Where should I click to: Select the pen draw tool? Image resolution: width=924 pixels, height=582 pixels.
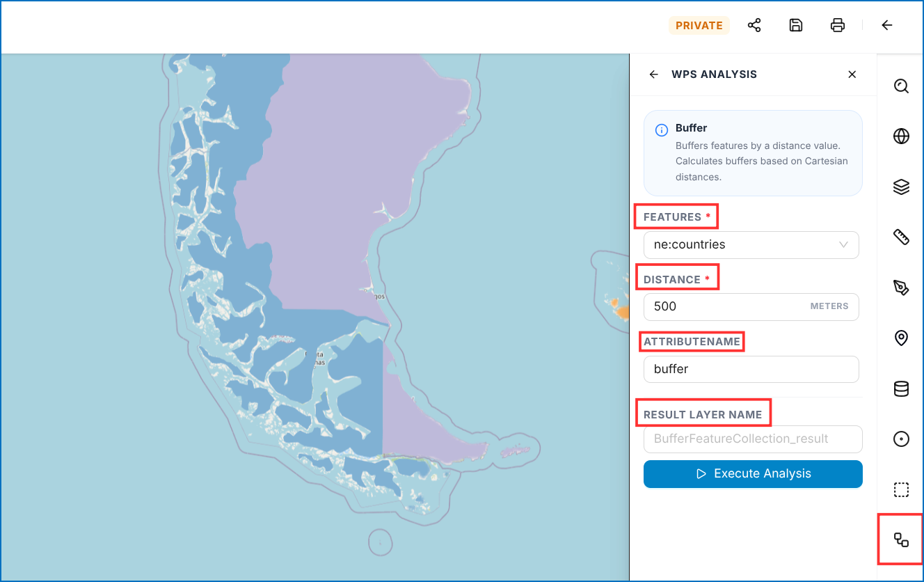point(901,288)
